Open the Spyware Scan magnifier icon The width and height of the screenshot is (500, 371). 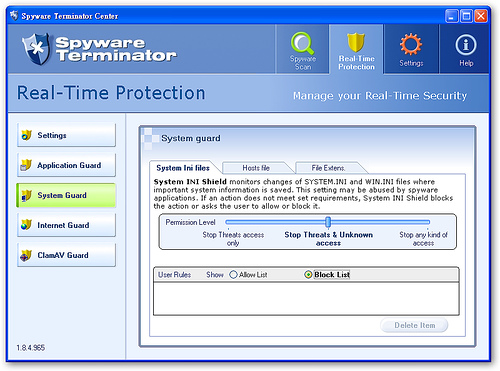[x=302, y=43]
